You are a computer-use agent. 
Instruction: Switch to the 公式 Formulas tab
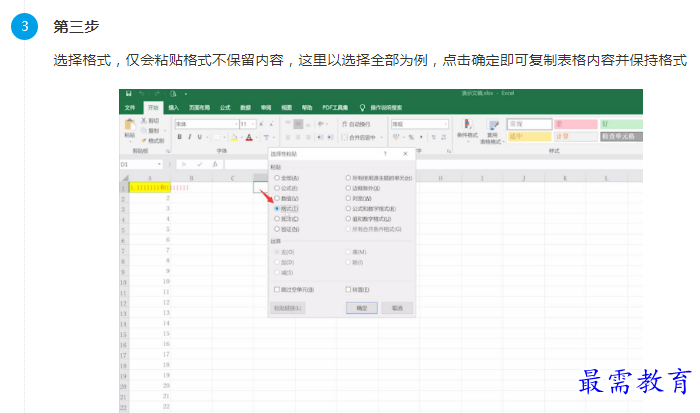pos(225,108)
